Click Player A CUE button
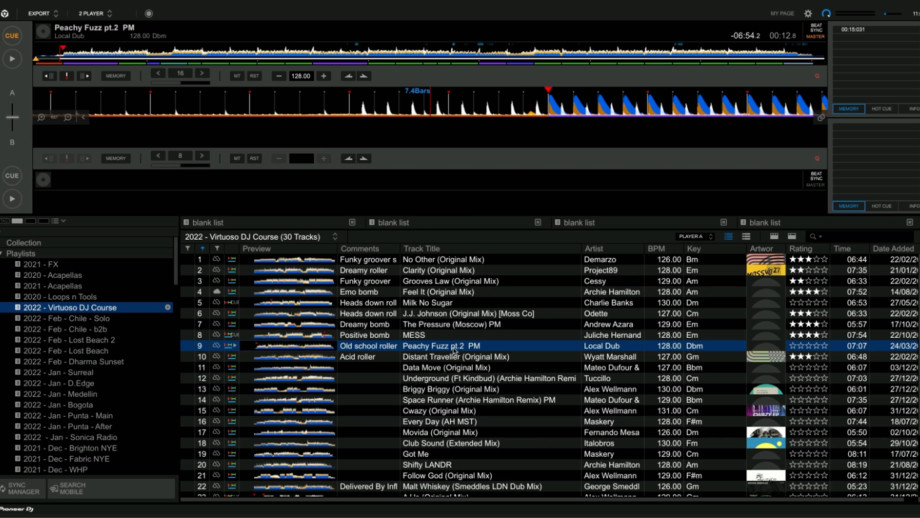 tap(12, 36)
